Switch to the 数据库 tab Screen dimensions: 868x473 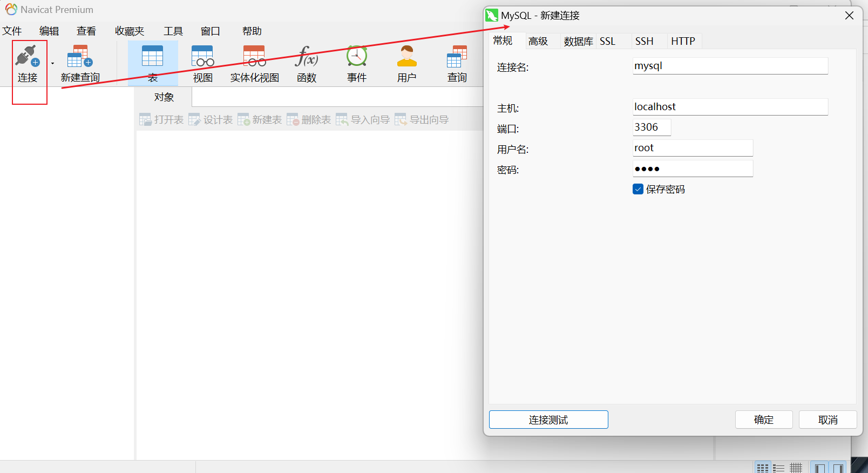[x=578, y=41]
